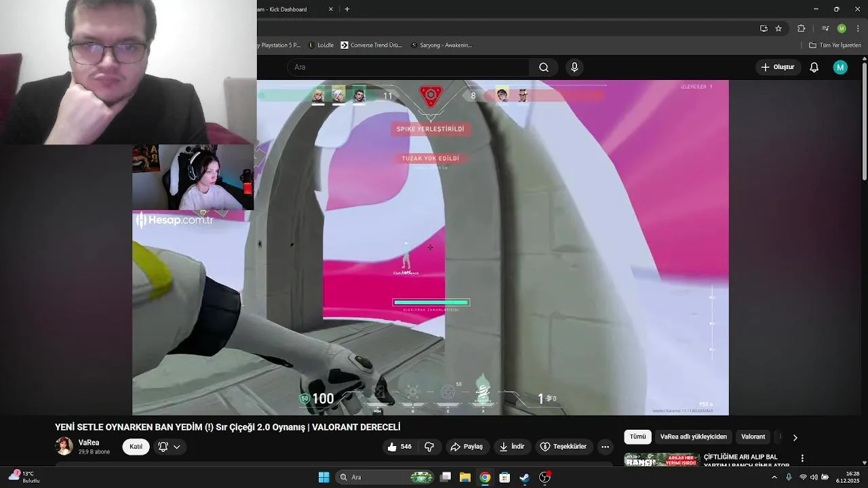Like the video with thumbs up
Image resolution: width=868 pixels, height=488 pixels.
coord(400,447)
